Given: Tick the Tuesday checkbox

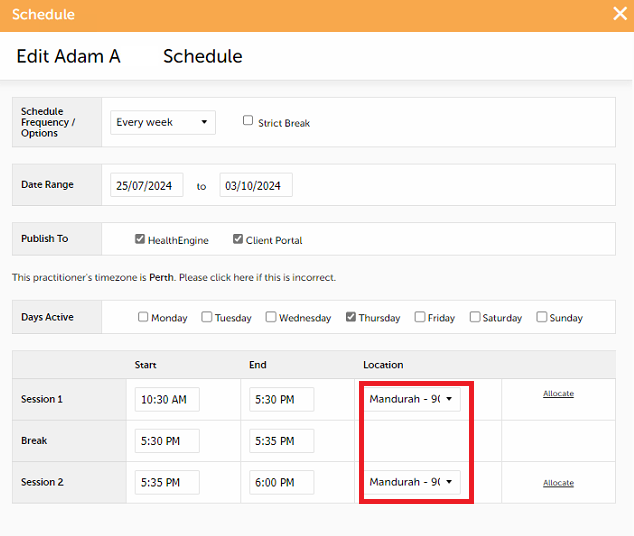Looking at the screenshot, I should (206, 317).
